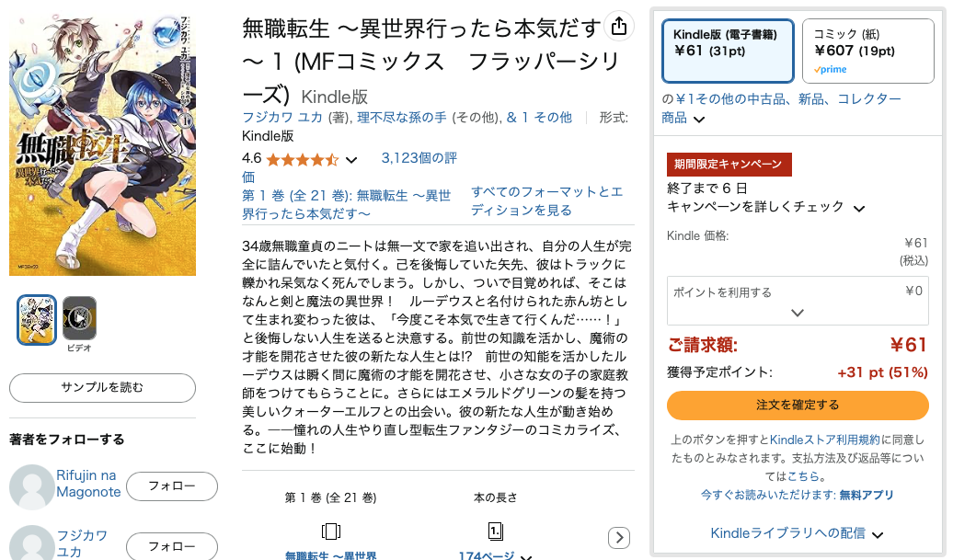Click the 注文を確定する order button
This screenshot has height=560, width=953.
click(798, 406)
